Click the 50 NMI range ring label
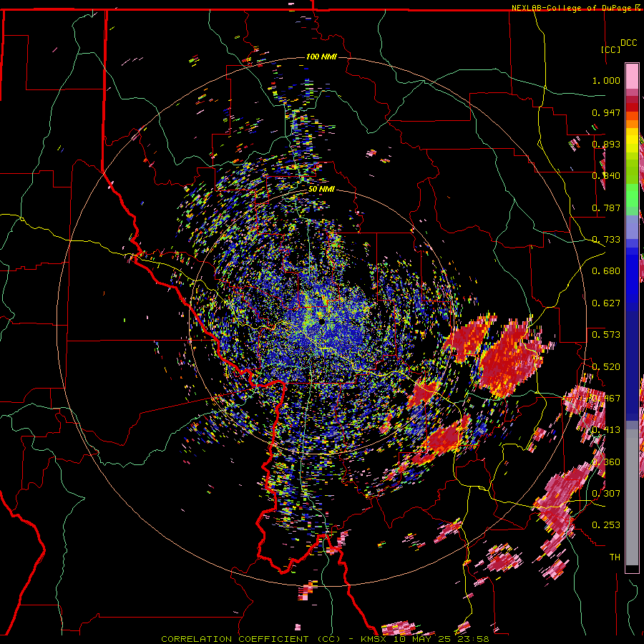 click(321, 190)
